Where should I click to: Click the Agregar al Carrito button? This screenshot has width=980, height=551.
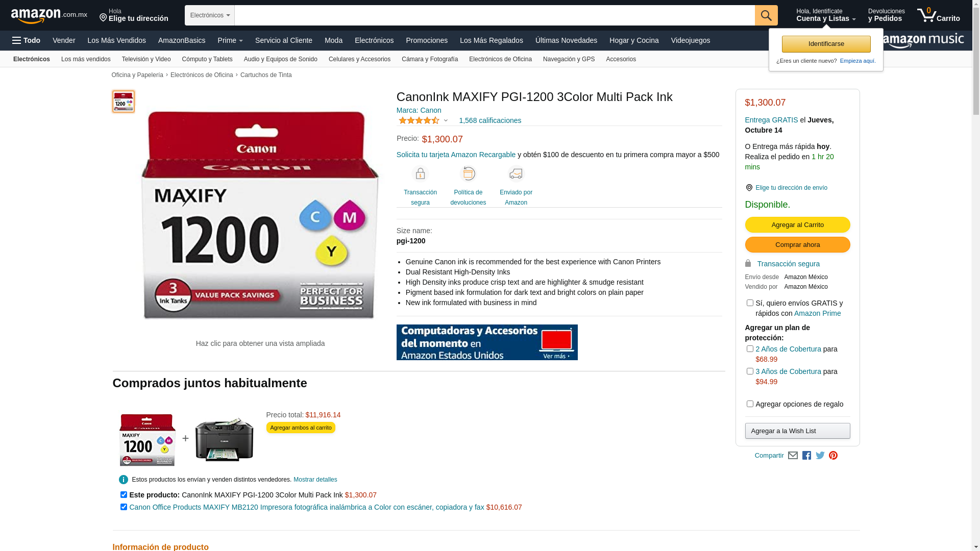pyautogui.click(x=797, y=225)
